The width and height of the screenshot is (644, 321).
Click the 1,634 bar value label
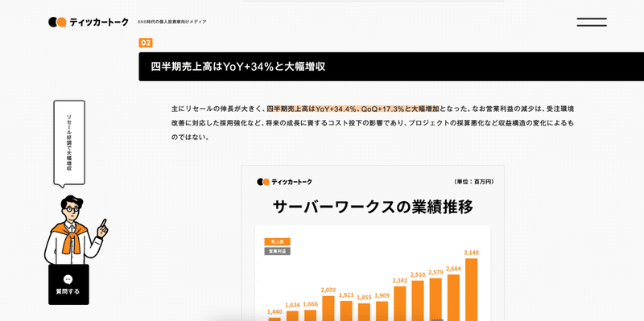(292, 305)
